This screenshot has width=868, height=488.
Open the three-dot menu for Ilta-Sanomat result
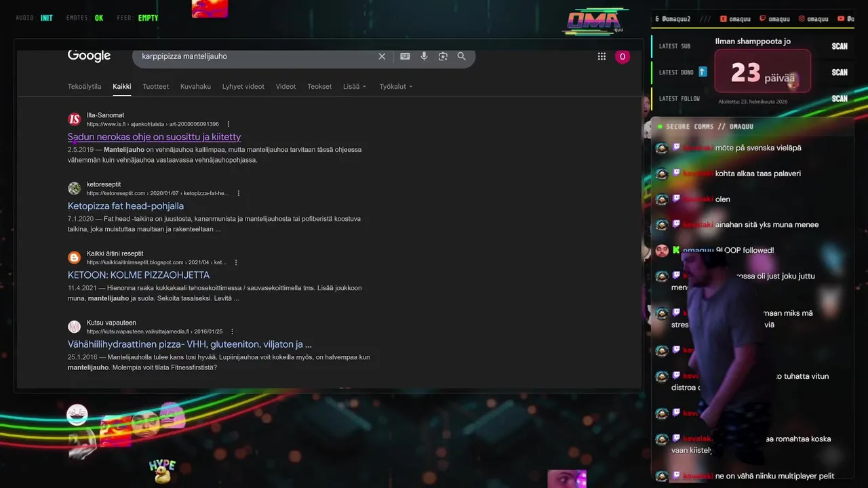pyautogui.click(x=229, y=124)
